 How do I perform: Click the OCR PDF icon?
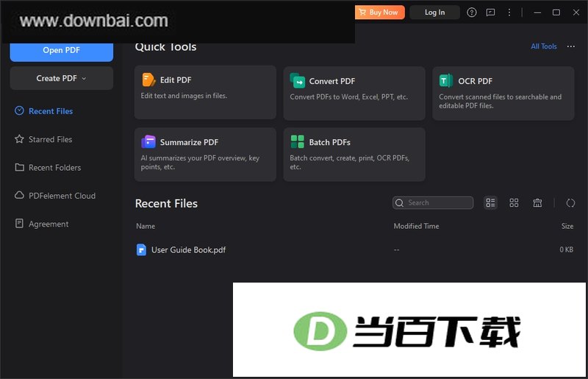(446, 81)
